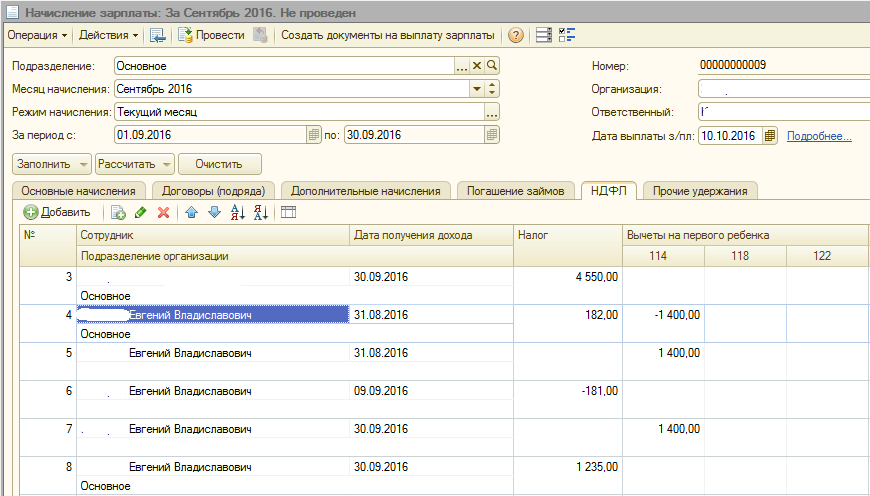Move row up with the blue arrow
This screenshot has width=870, height=496.
coord(191,212)
